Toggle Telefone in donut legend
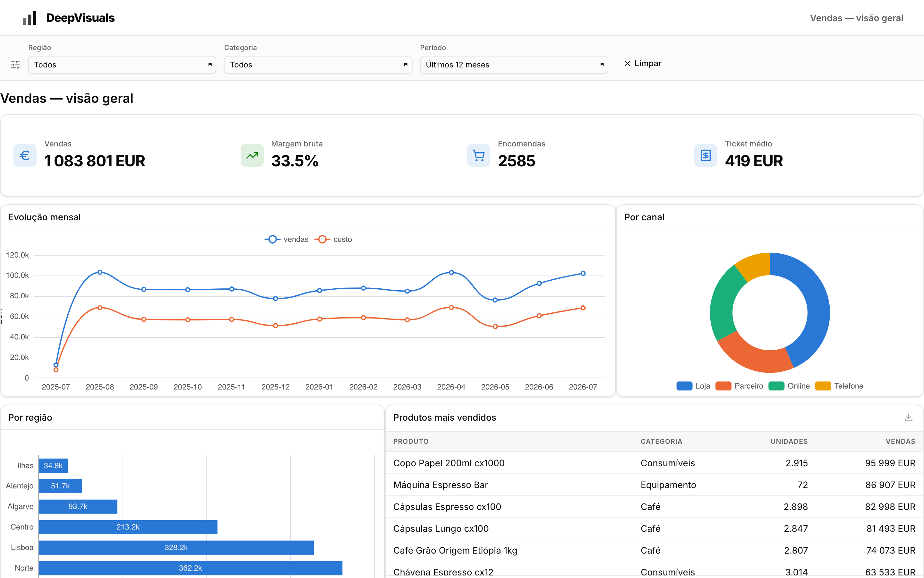Image resolution: width=924 pixels, height=578 pixels. coord(839,386)
